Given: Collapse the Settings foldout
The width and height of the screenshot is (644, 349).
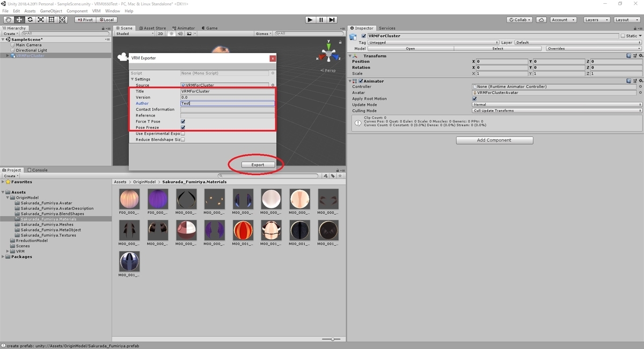Looking at the screenshot, I should 133,79.
